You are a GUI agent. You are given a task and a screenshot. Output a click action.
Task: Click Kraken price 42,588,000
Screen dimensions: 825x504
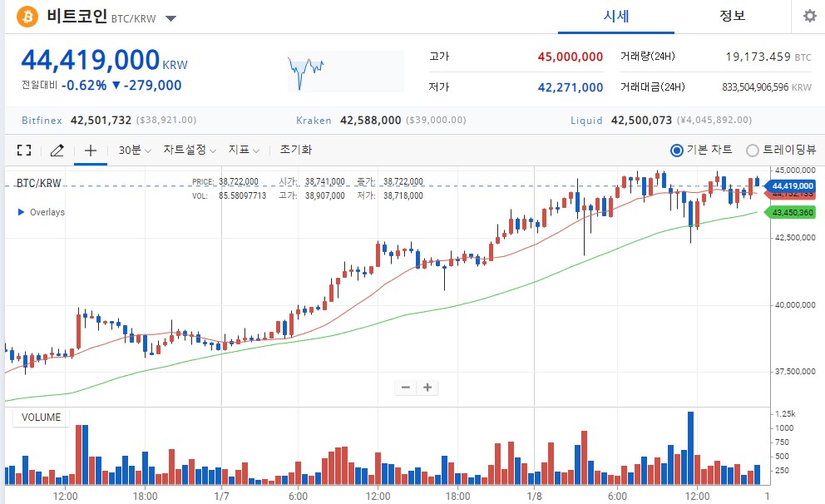point(371,121)
